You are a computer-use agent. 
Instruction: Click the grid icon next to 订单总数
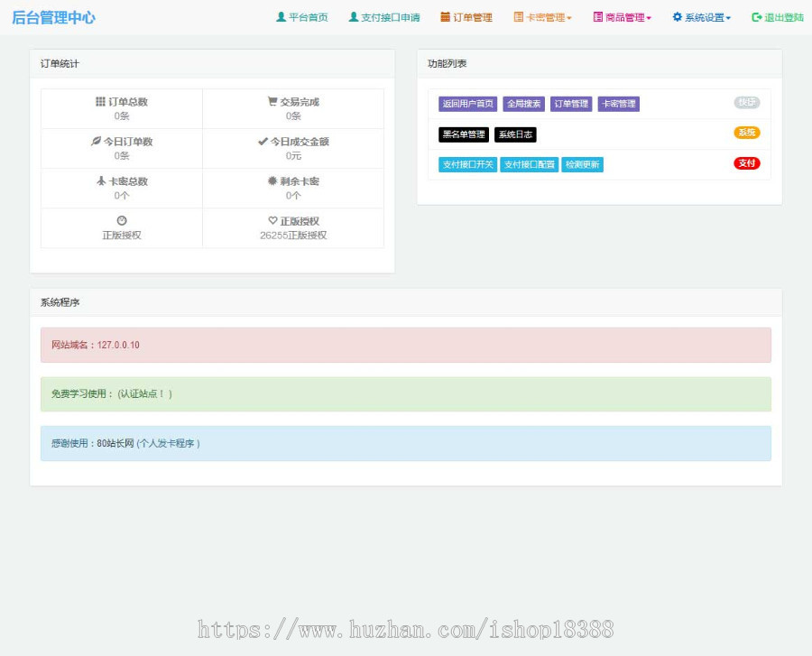point(100,101)
